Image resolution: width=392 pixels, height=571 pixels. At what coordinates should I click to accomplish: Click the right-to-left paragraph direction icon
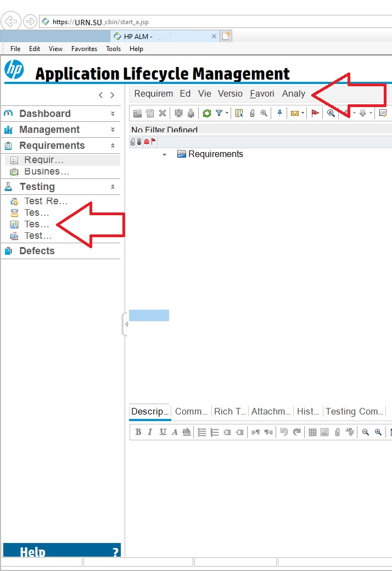[268, 432]
